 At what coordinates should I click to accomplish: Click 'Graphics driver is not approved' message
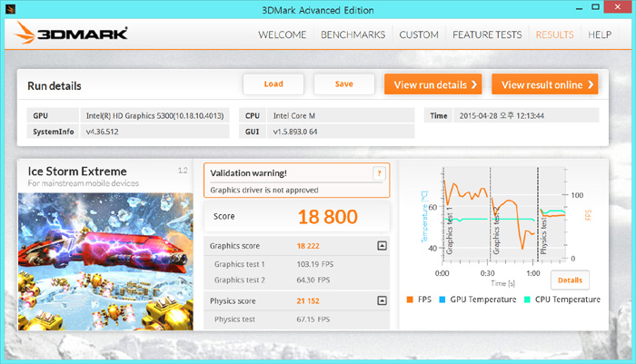[x=264, y=190]
